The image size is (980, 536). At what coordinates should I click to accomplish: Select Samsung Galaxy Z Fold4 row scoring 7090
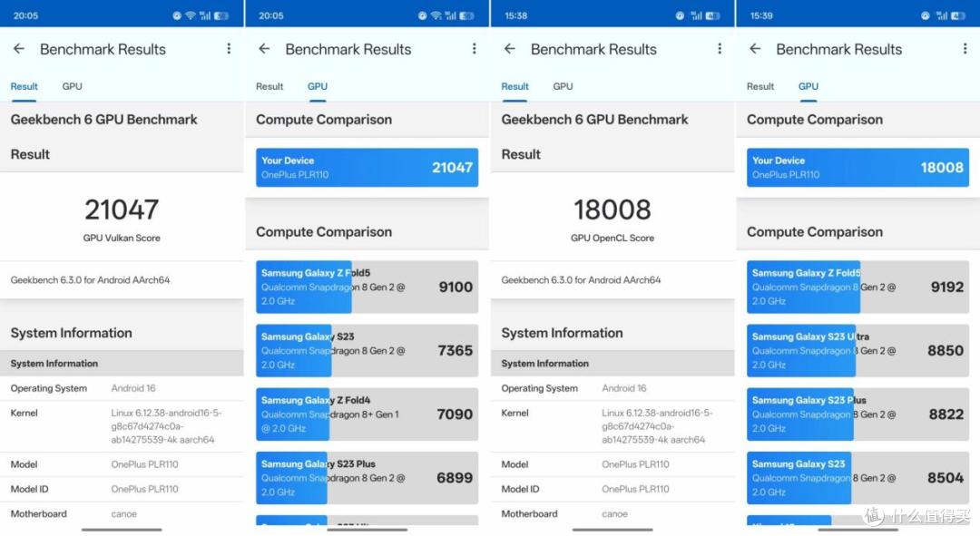click(x=367, y=414)
